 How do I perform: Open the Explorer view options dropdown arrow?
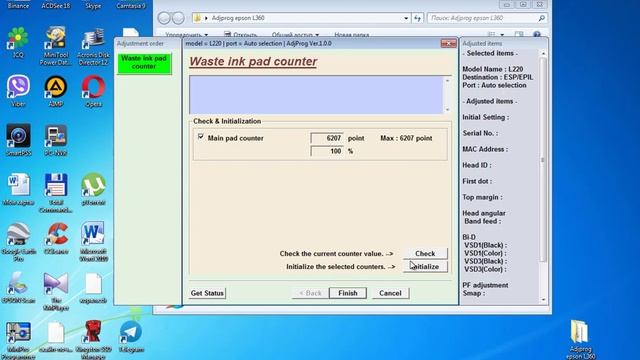[x=502, y=35]
